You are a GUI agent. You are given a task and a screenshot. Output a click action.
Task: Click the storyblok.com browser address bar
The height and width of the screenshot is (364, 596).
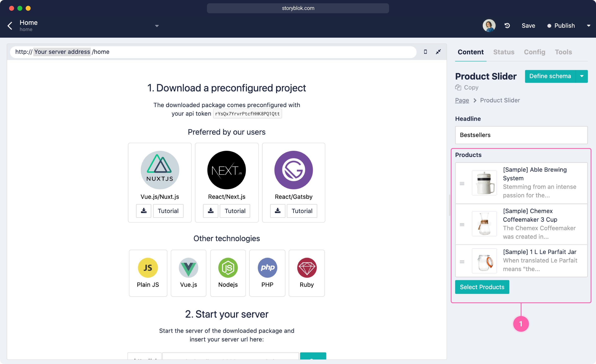(x=298, y=8)
